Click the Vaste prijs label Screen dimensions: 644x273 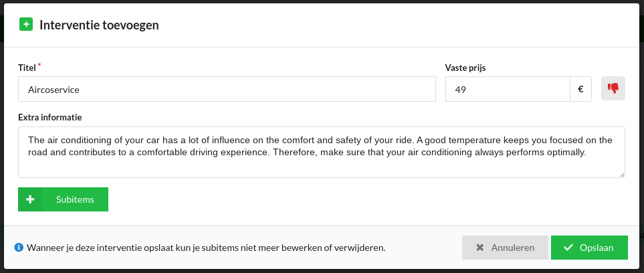(465, 68)
